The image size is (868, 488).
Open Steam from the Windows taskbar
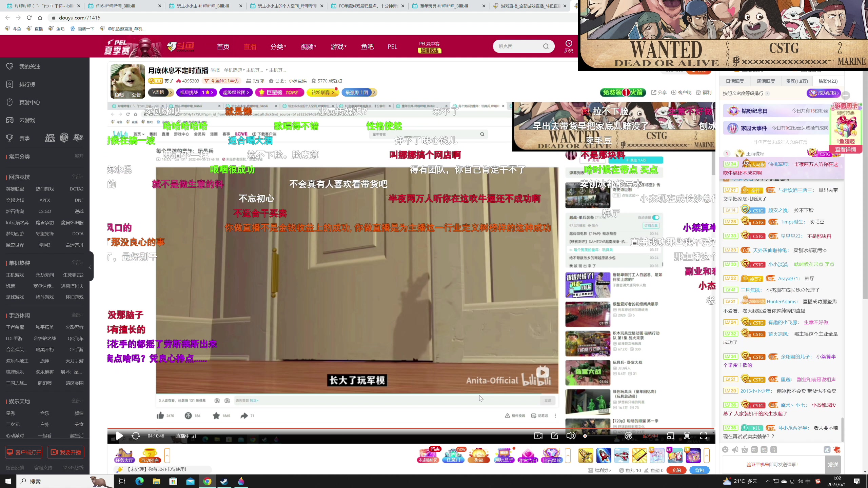224,481
